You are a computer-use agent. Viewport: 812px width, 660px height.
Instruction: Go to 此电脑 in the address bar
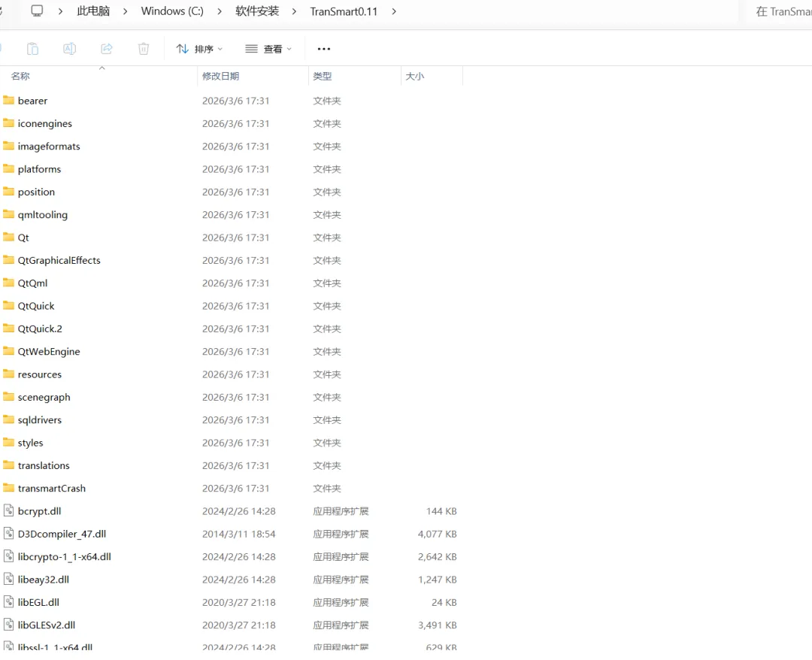tap(93, 11)
